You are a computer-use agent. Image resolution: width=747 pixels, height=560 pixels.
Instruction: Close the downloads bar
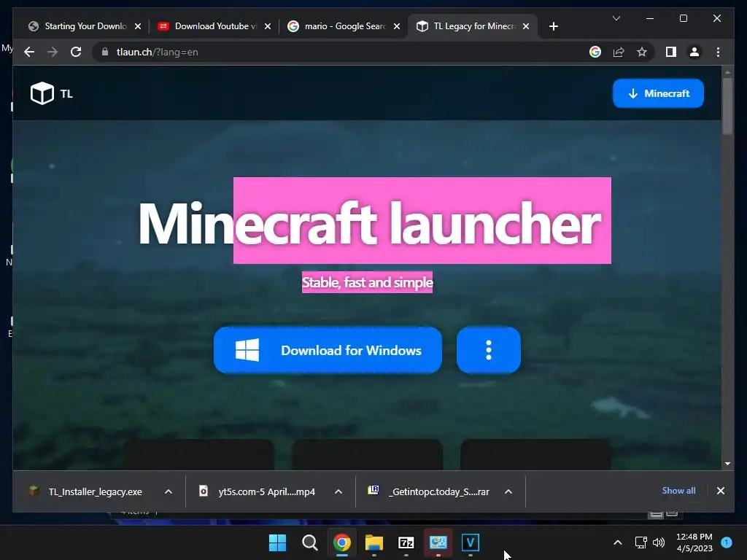720,491
